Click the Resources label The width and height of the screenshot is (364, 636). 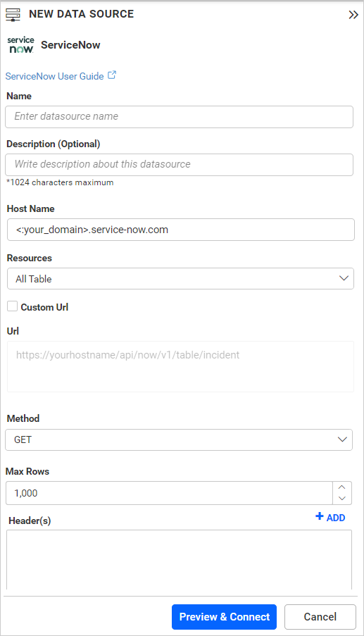pos(30,258)
